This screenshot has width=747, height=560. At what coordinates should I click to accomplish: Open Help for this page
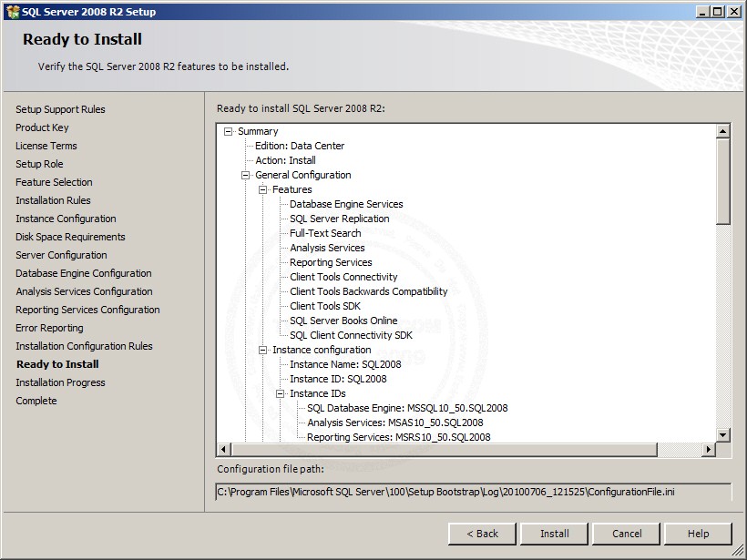click(698, 534)
